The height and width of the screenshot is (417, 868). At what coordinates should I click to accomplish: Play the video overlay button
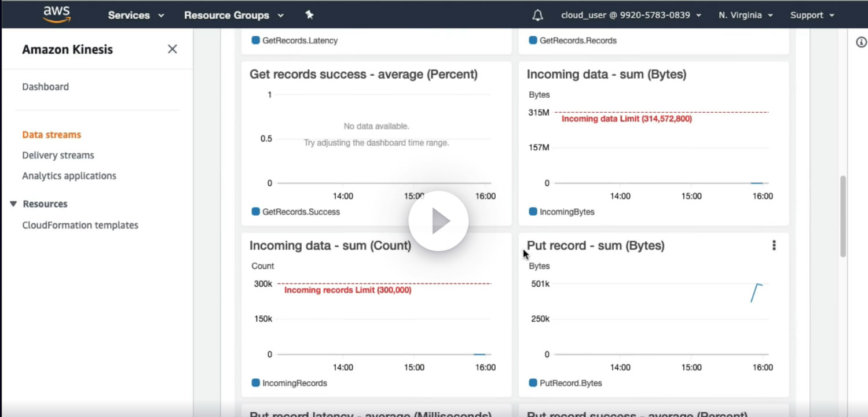(x=438, y=221)
